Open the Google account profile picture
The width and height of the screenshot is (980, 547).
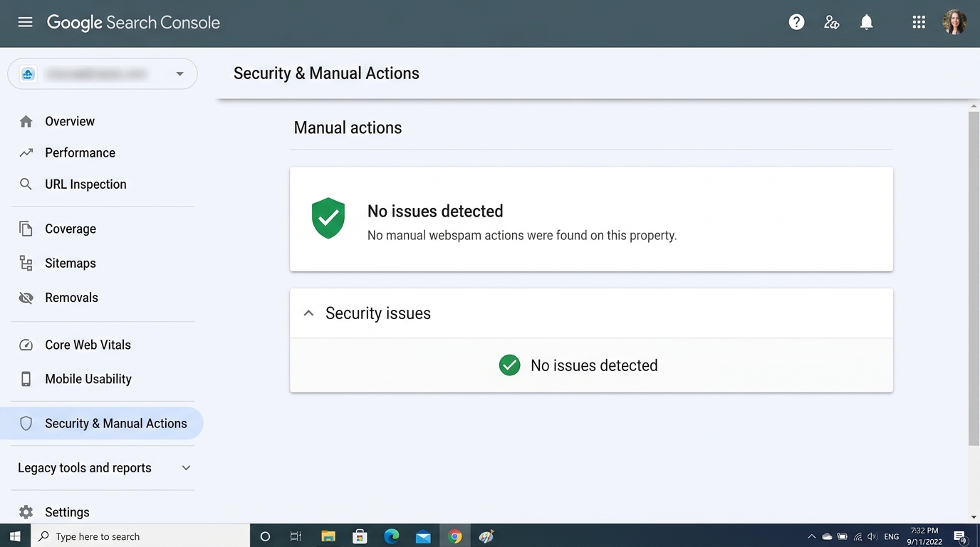click(954, 22)
